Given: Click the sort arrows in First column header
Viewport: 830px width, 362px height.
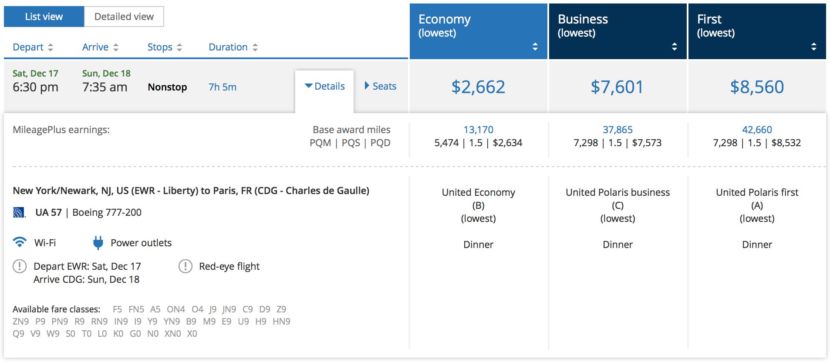Looking at the screenshot, I should (814, 47).
